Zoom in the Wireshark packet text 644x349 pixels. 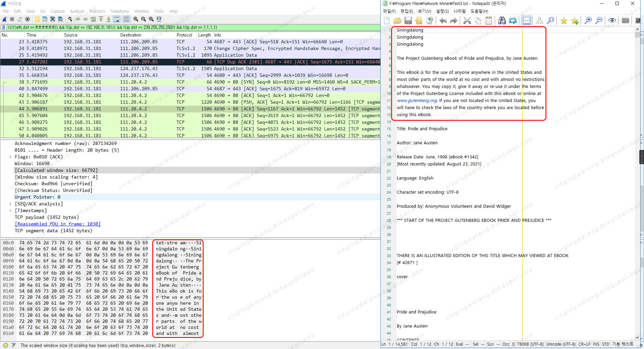click(x=136, y=19)
